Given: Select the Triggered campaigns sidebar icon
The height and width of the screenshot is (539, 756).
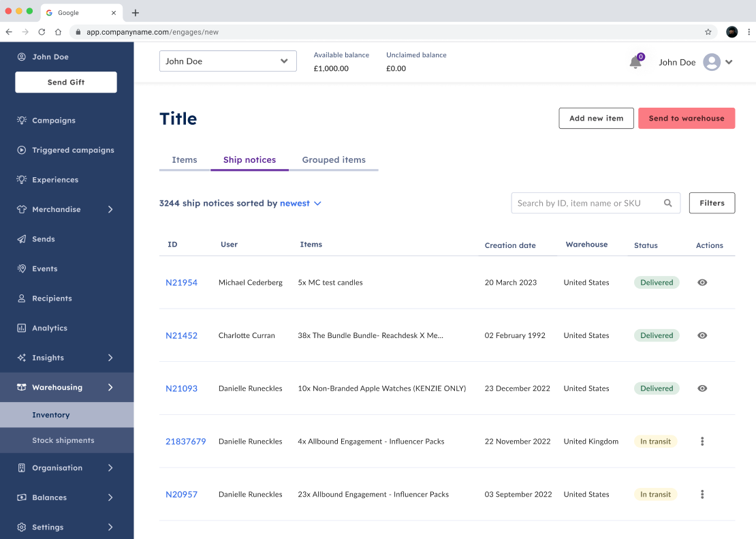Looking at the screenshot, I should (x=20, y=150).
